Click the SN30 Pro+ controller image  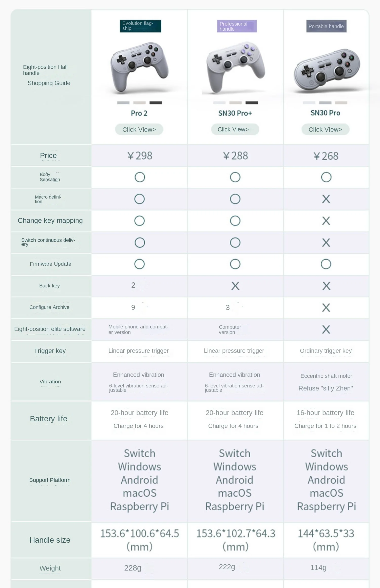click(236, 67)
